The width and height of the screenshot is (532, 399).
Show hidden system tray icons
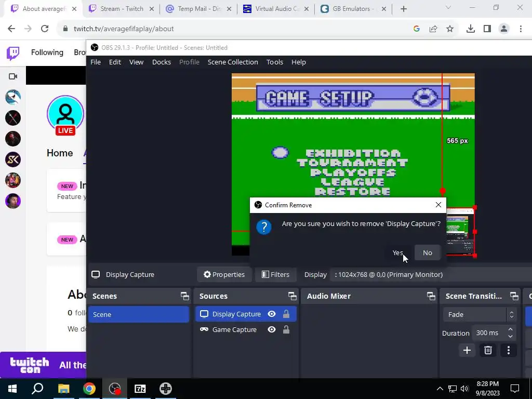pyautogui.click(x=440, y=389)
